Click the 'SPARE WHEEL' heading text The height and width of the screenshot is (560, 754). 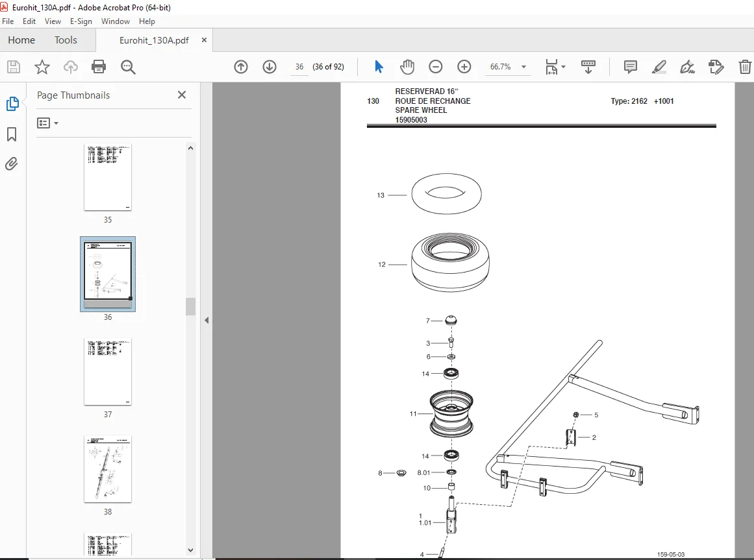421,110
